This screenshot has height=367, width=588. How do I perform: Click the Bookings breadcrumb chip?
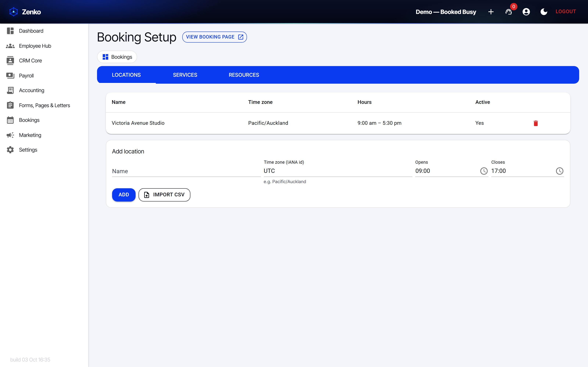[x=117, y=57]
